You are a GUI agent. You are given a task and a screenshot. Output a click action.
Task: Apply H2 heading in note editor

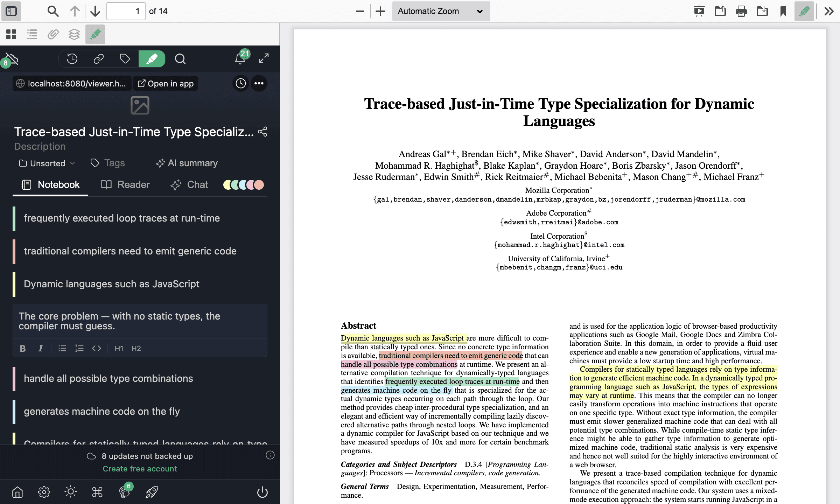click(x=136, y=348)
